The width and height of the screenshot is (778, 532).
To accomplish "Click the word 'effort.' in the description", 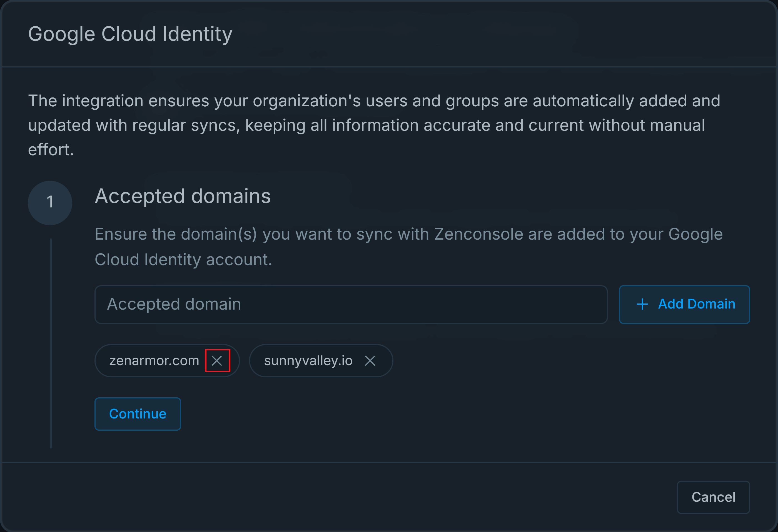I will [51, 150].
